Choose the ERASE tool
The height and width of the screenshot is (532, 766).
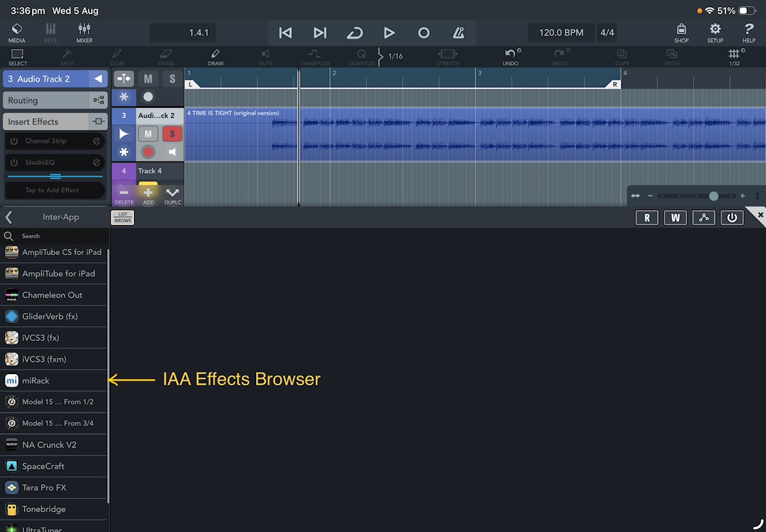pos(166,57)
